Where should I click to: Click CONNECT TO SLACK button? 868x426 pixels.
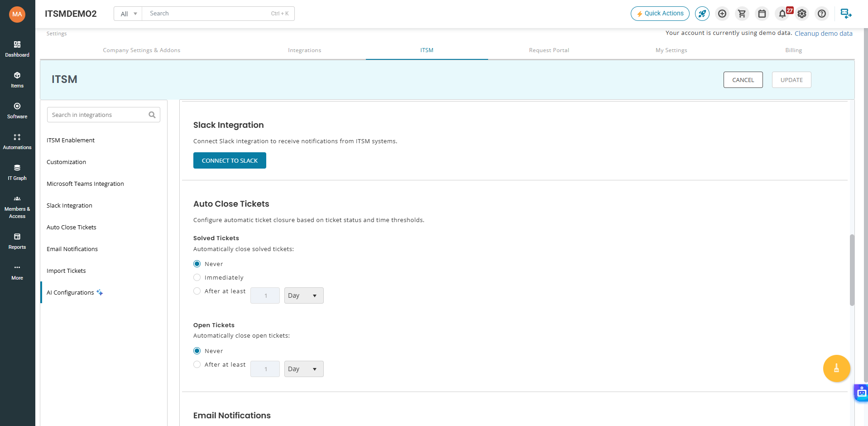pyautogui.click(x=230, y=160)
